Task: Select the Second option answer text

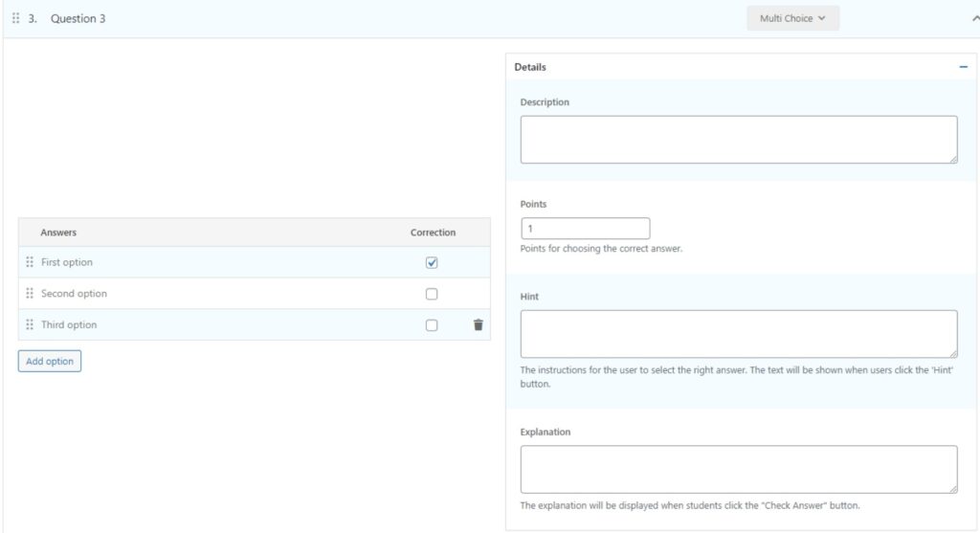Action: coord(74,294)
